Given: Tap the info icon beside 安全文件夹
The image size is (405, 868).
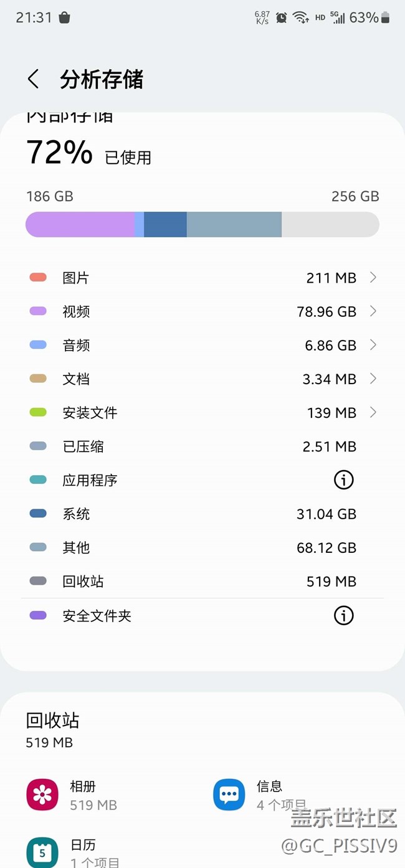Looking at the screenshot, I should coord(343,616).
